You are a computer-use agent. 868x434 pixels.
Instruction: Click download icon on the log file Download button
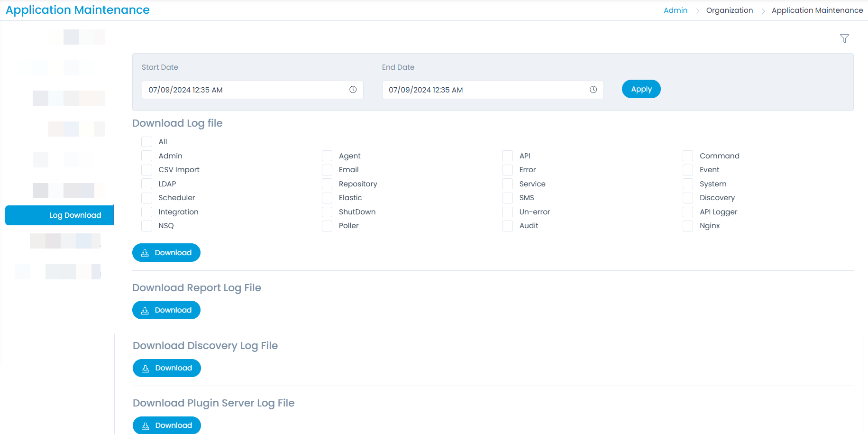click(145, 252)
